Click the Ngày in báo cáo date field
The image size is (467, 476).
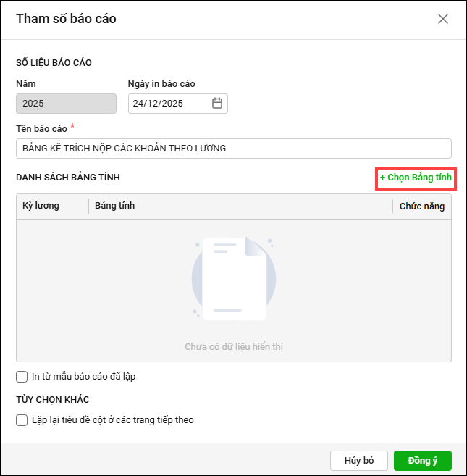[169, 104]
